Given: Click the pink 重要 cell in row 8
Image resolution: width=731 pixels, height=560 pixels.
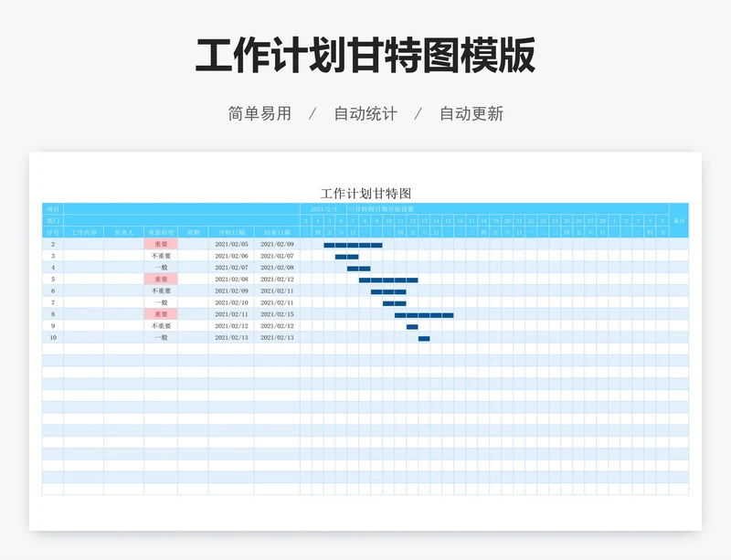Looking at the screenshot, I should tap(161, 314).
